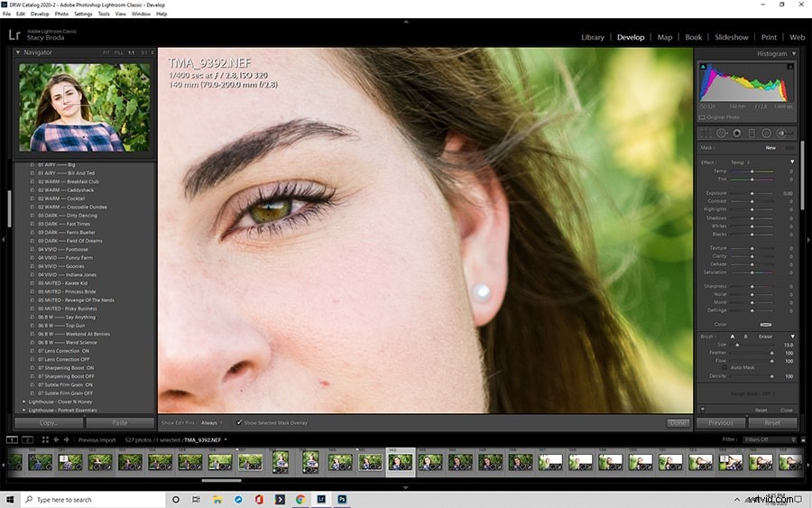This screenshot has width=812, height=508.
Task: Click the Previous button
Action: point(721,423)
